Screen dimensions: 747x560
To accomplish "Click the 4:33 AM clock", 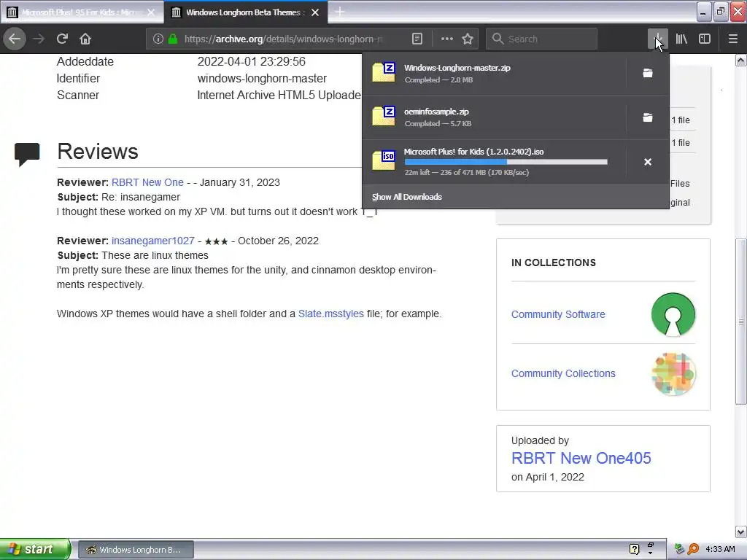I will coord(720,549).
